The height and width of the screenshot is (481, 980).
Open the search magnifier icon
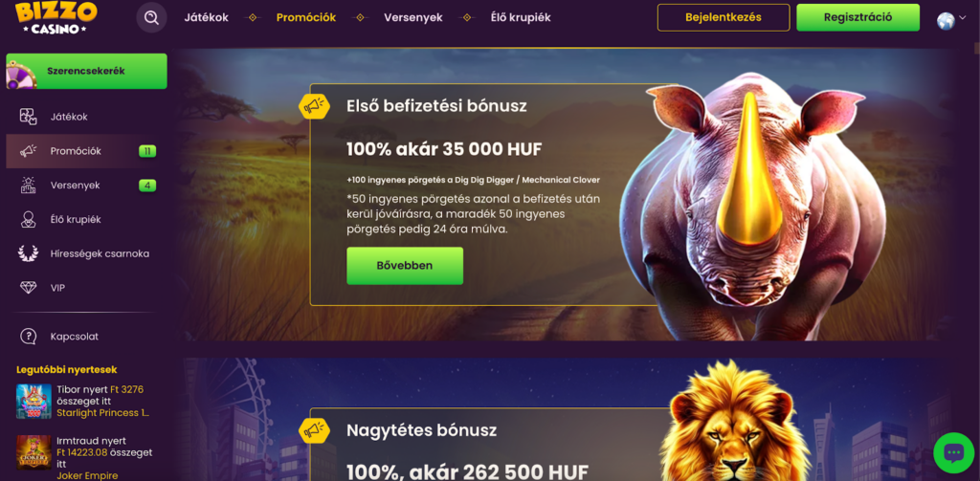click(x=151, y=17)
